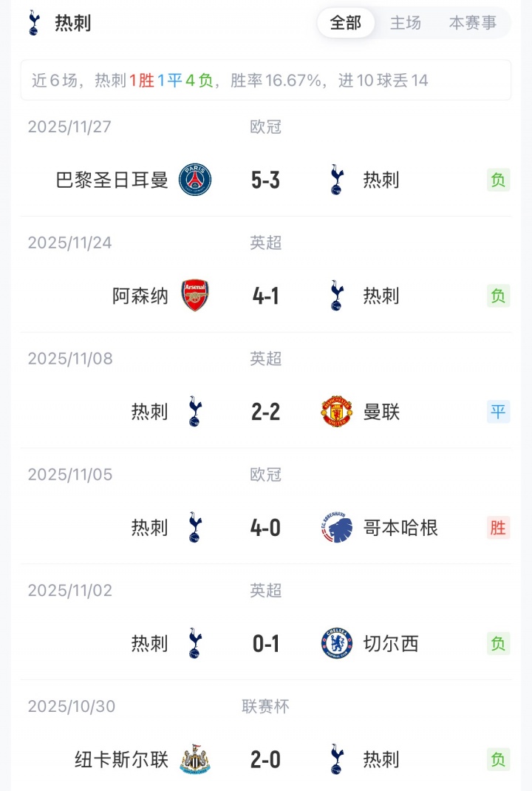
Task: Open 纽卡斯尔联 team name
Action: (122, 759)
